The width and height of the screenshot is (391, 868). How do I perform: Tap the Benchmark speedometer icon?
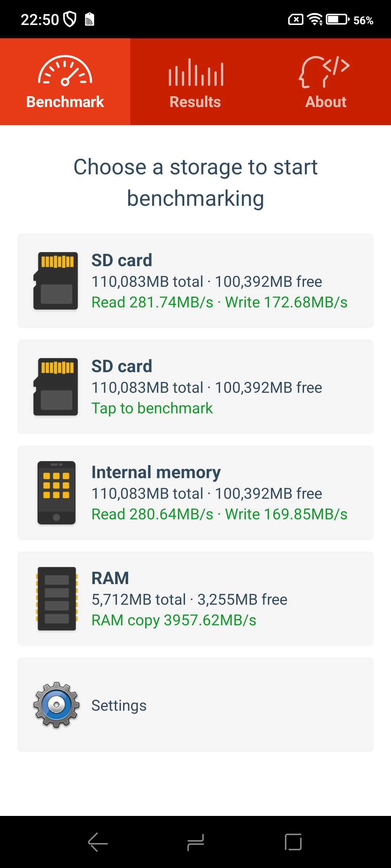(65, 71)
